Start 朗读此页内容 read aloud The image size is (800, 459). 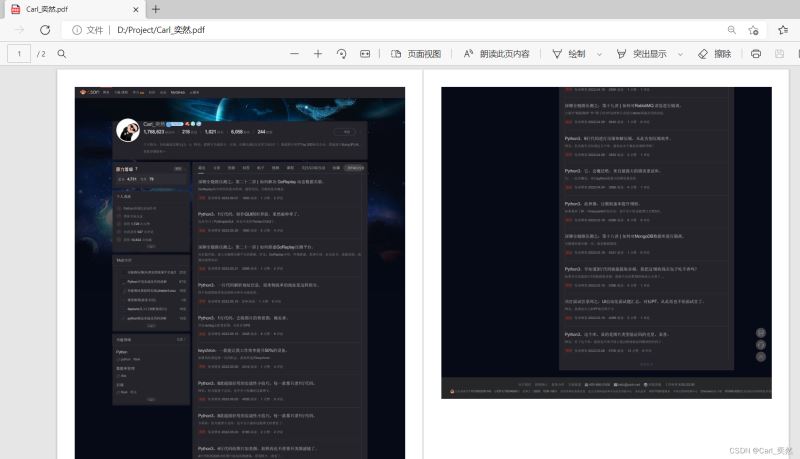pyautogui.click(x=496, y=54)
